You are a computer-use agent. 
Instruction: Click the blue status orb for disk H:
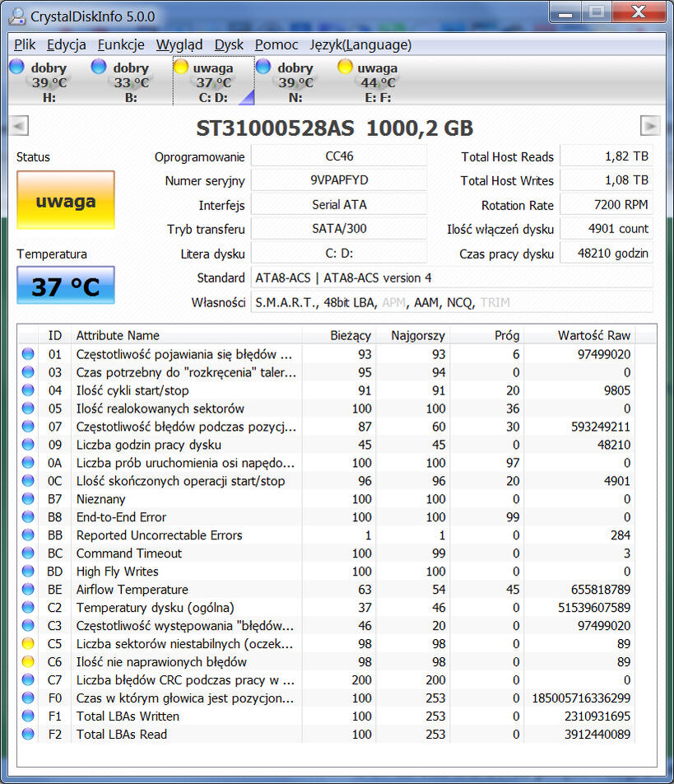(17, 67)
